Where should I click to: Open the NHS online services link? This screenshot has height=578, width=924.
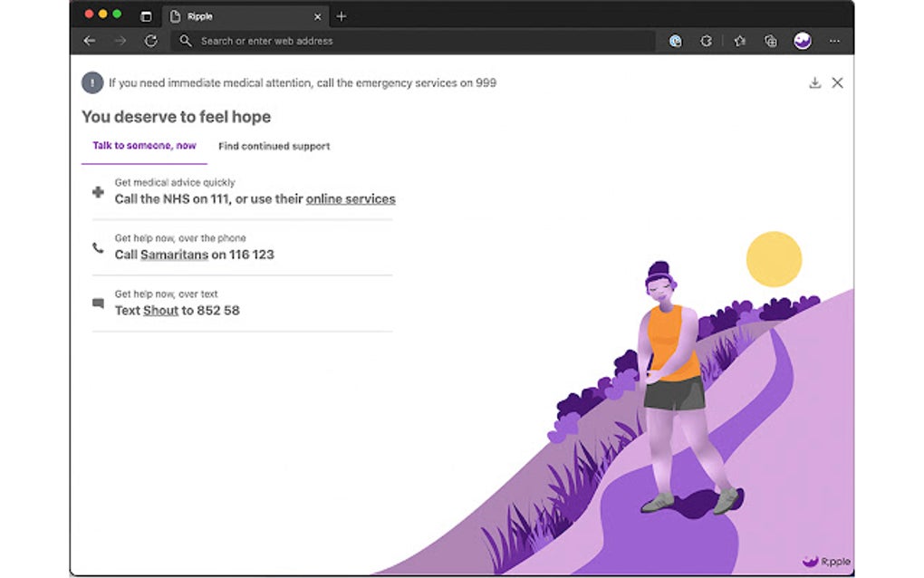tap(350, 198)
